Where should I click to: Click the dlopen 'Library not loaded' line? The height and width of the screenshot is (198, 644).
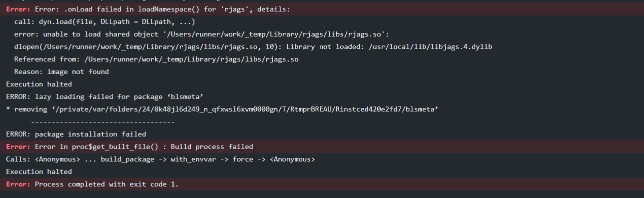click(322, 47)
